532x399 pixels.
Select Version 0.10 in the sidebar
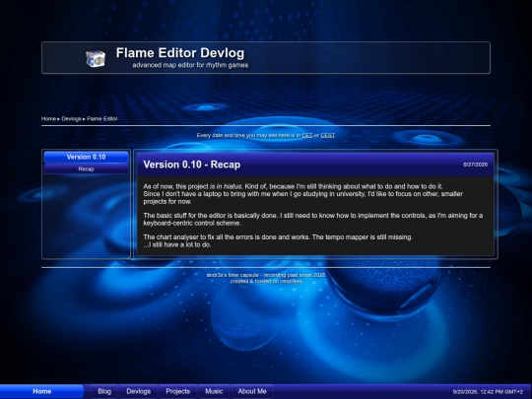click(x=86, y=157)
